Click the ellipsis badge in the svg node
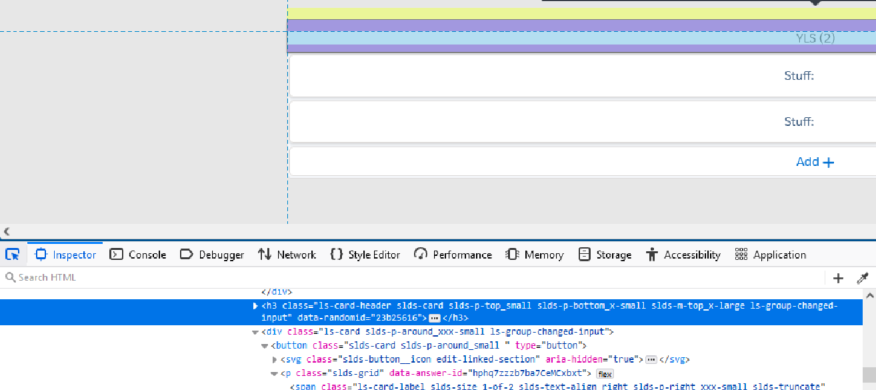876x390 pixels. coord(651,360)
